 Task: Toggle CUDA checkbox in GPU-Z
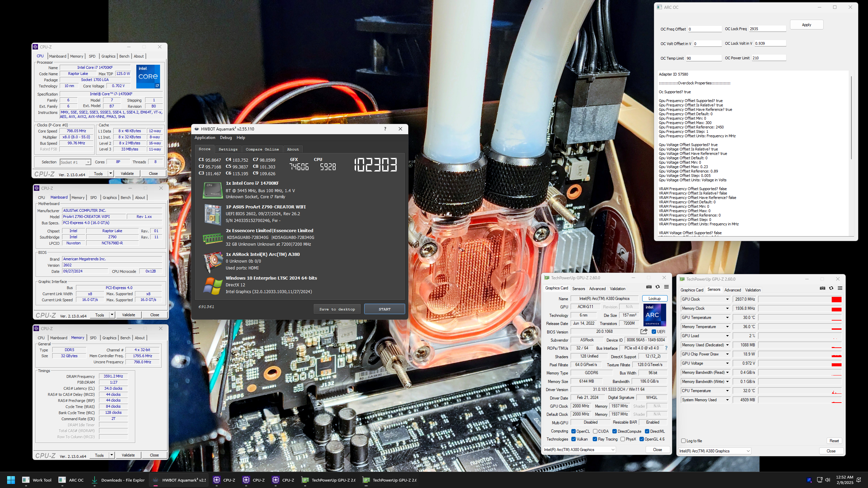(595, 431)
